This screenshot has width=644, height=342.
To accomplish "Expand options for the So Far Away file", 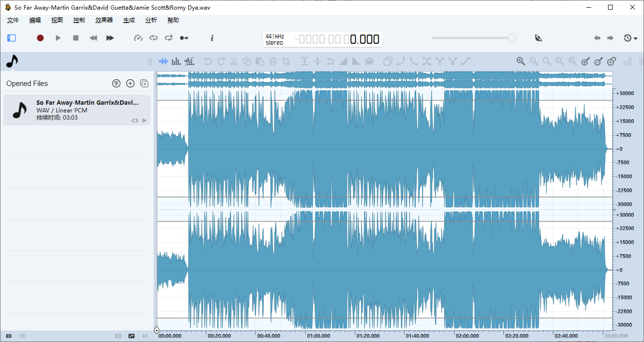I will click(144, 120).
